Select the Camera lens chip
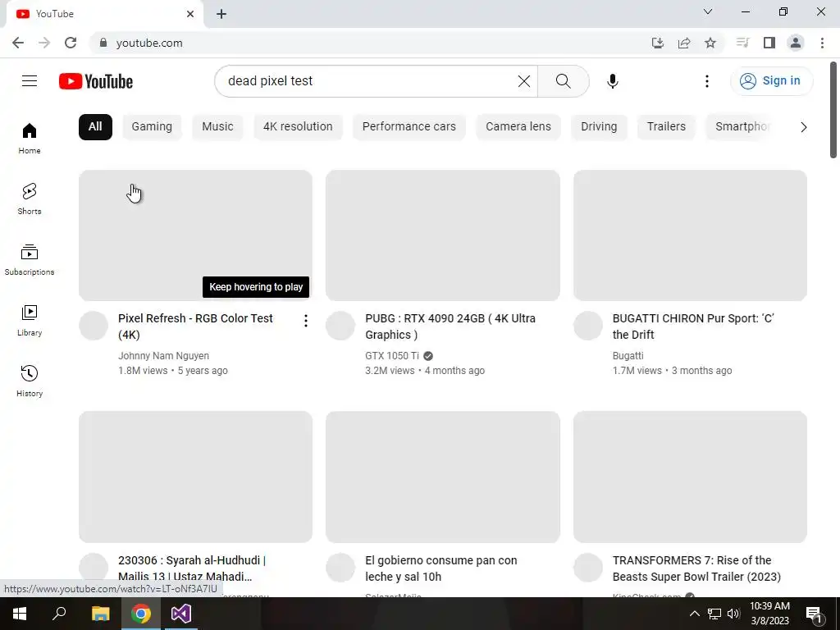Viewport: 840px width, 630px height. coord(518,127)
